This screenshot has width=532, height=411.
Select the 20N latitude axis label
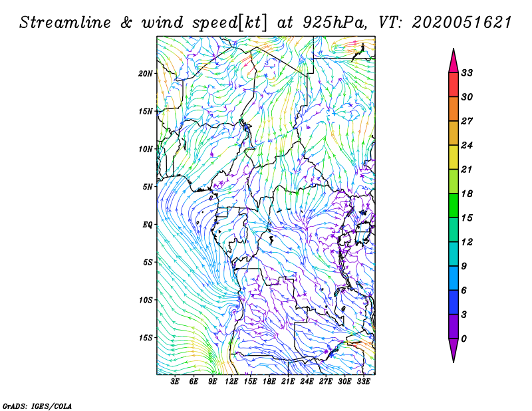click(146, 73)
